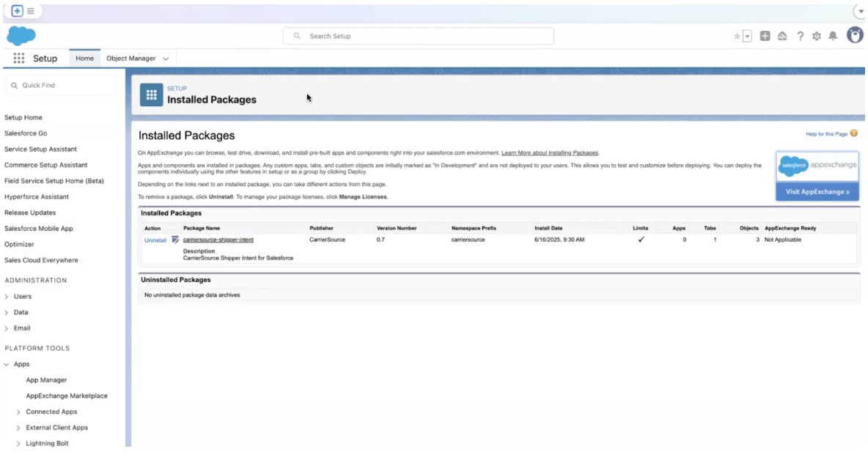Expand the Email section chevron
The width and height of the screenshot is (868, 460).
click(7, 328)
